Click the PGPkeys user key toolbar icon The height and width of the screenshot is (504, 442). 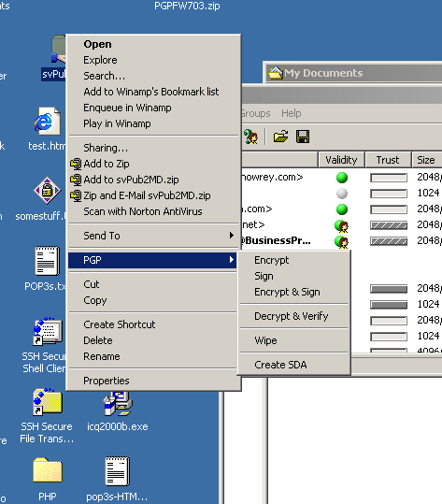(250, 137)
